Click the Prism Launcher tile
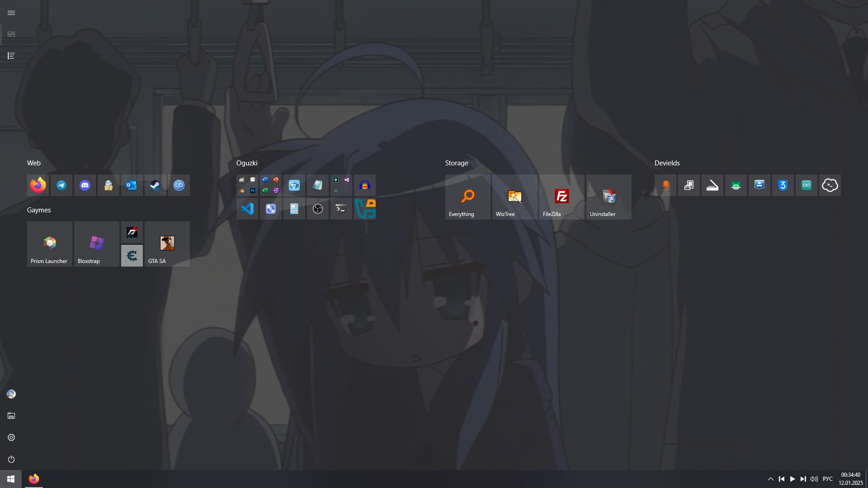Viewport: 868px width, 488px height. pyautogui.click(x=50, y=244)
